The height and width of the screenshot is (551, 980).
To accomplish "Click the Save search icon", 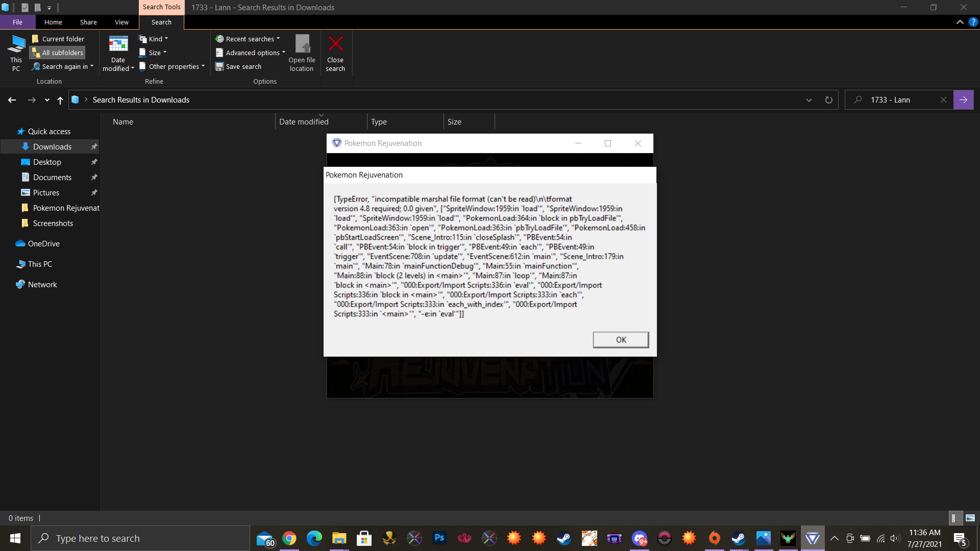I will pyautogui.click(x=219, y=66).
